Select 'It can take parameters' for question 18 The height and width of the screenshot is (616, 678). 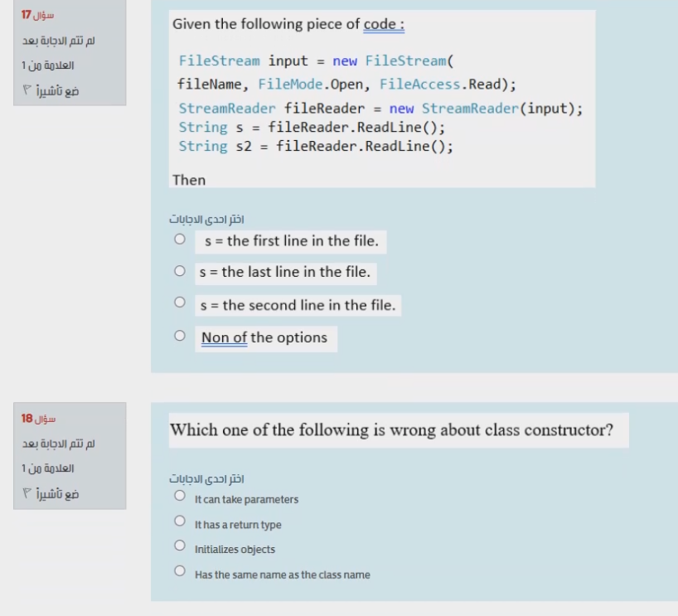click(x=179, y=496)
